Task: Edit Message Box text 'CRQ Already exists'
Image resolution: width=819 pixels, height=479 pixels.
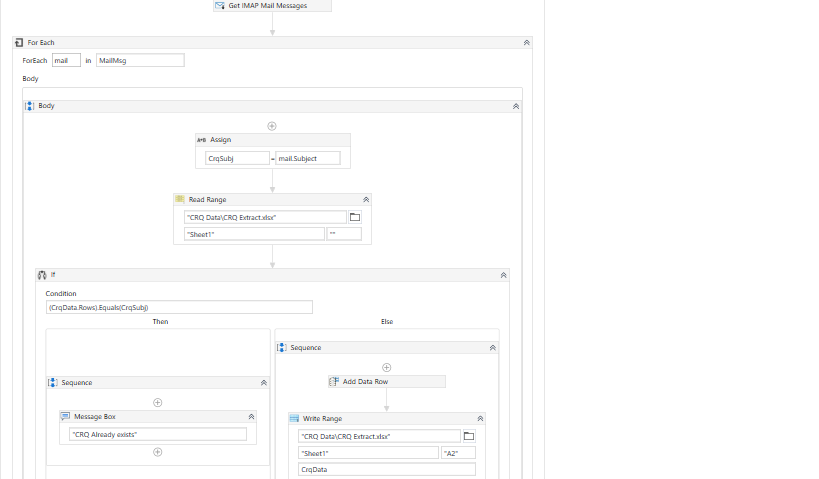Action: 158,434
